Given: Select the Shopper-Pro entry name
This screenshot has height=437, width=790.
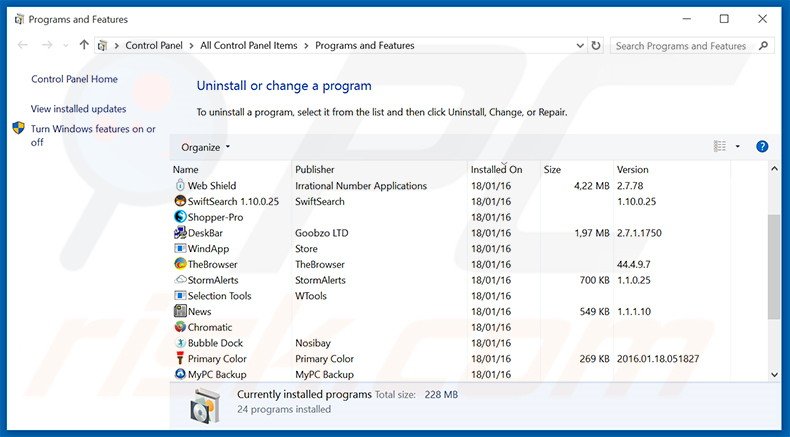Looking at the screenshot, I should 215,217.
